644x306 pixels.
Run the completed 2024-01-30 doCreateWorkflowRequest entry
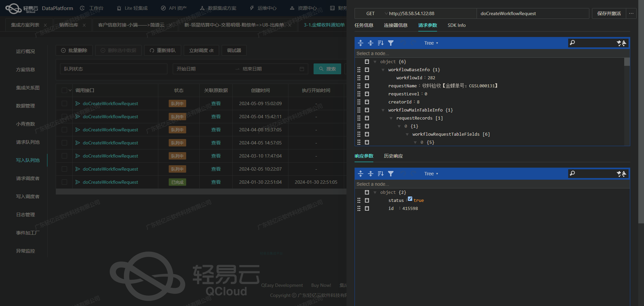tap(77, 182)
